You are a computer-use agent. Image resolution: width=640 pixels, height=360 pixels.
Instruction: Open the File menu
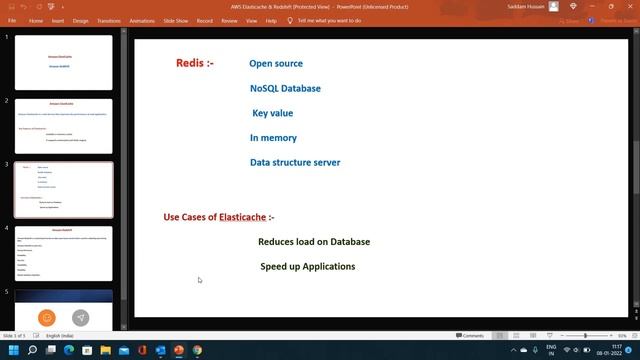tap(12, 20)
